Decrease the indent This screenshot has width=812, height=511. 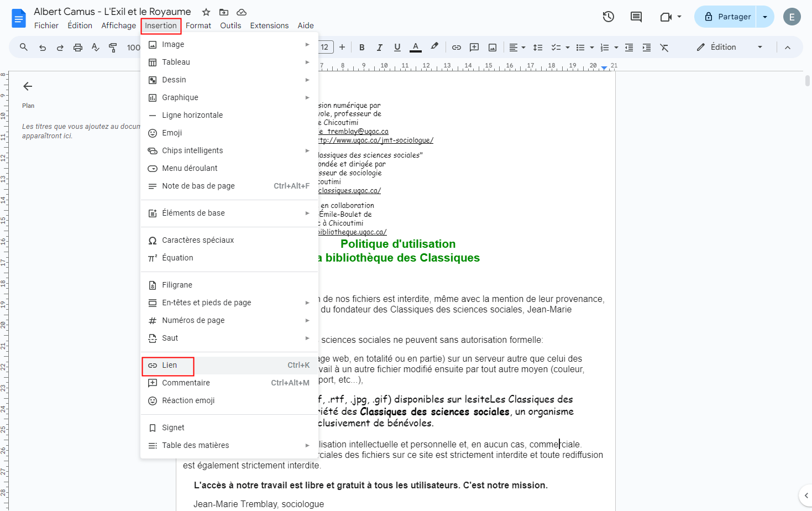pos(629,48)
